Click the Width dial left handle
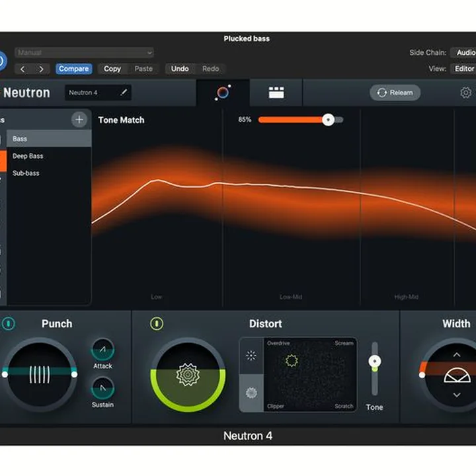 (422, 376)
